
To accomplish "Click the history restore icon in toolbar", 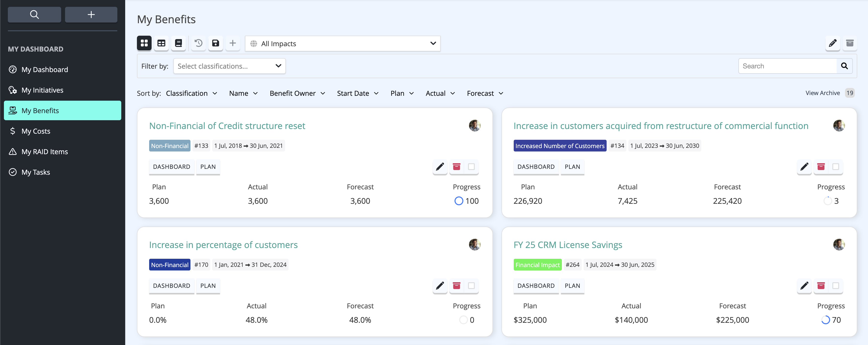I will click(199, 43).
